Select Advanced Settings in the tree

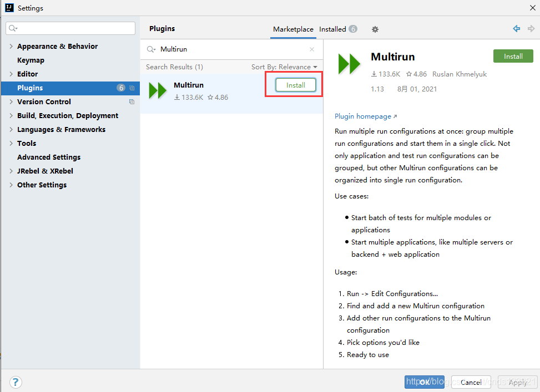[49, 157]
